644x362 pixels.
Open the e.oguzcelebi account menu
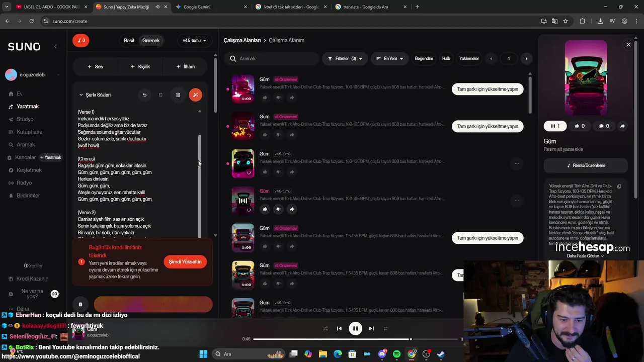(x=32, y=74)
